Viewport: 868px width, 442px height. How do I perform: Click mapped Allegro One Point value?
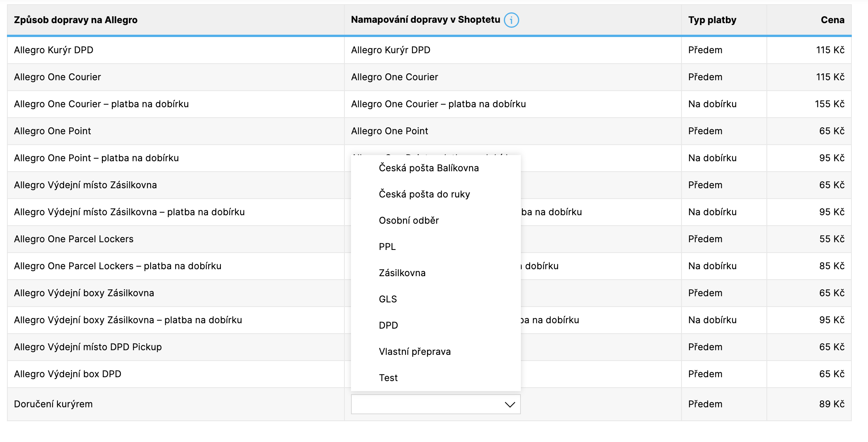coord(389,131)
